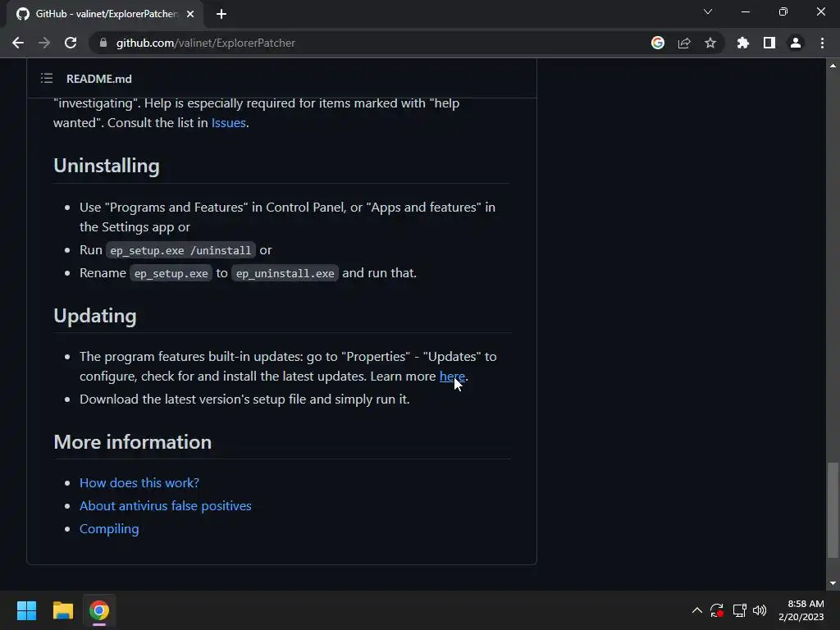Go back to the previous page

(x=18, y=43)
